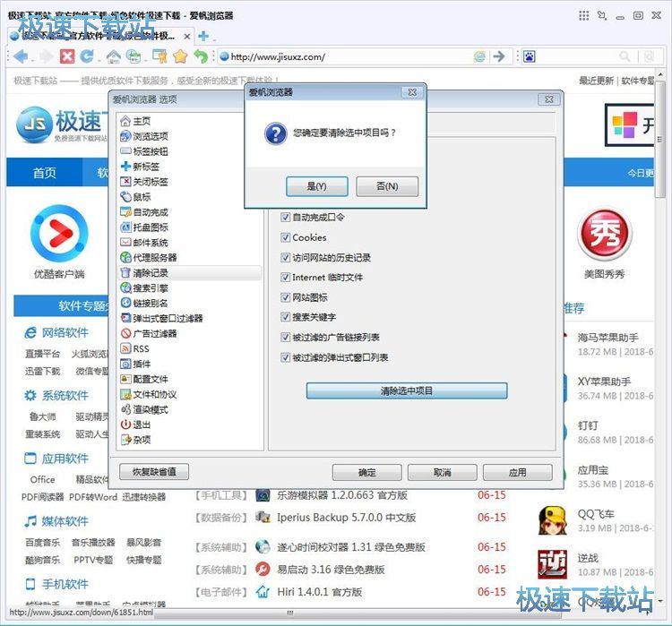672x626 pixels.
Task: Click the search magnifier icon
Action: click(625, 56)
